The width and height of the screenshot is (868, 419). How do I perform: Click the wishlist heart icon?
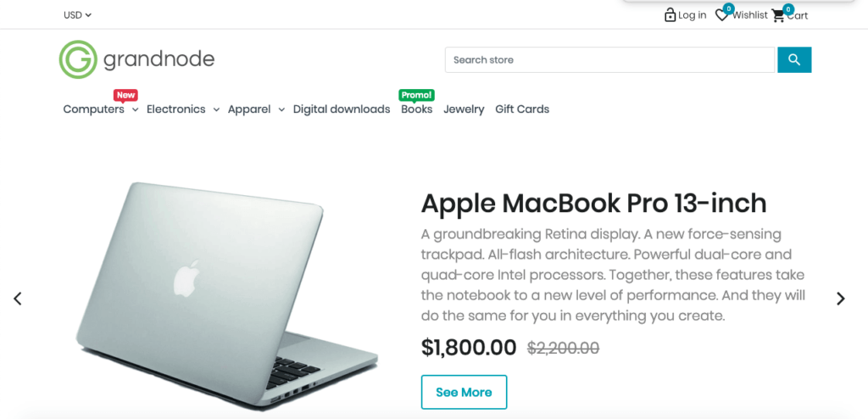[721, 15]
